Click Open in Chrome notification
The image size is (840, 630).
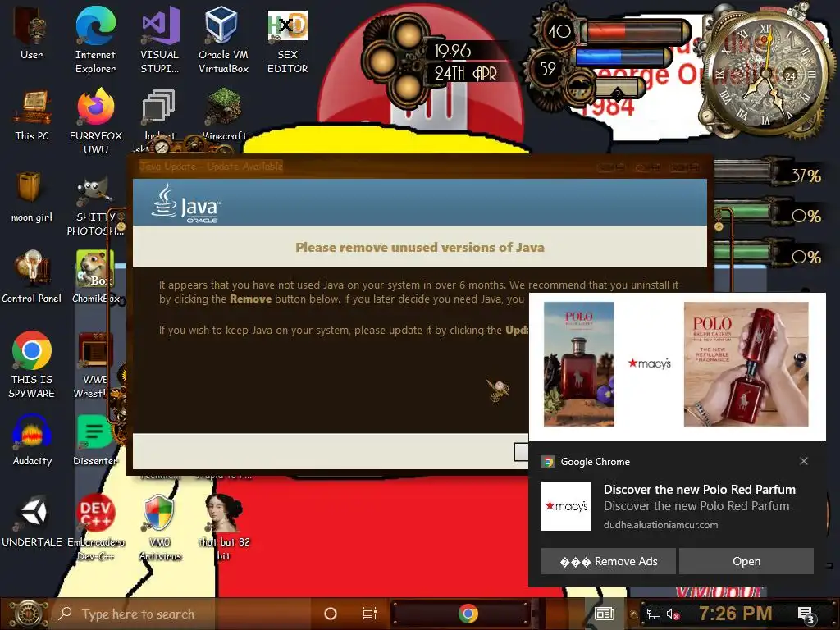pyautogui.click(x=746, y=561)
